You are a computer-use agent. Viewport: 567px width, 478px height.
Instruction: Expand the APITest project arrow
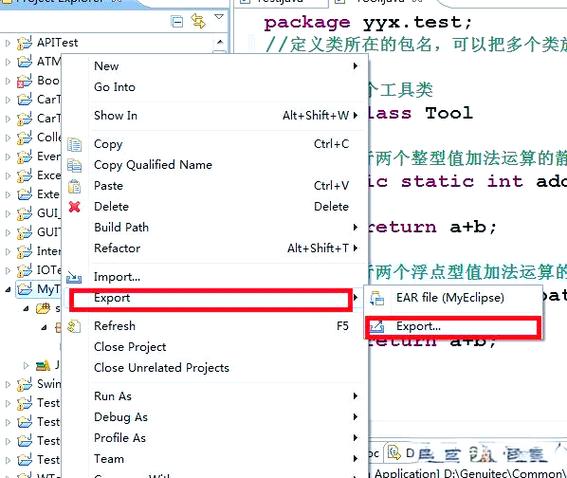8,43
